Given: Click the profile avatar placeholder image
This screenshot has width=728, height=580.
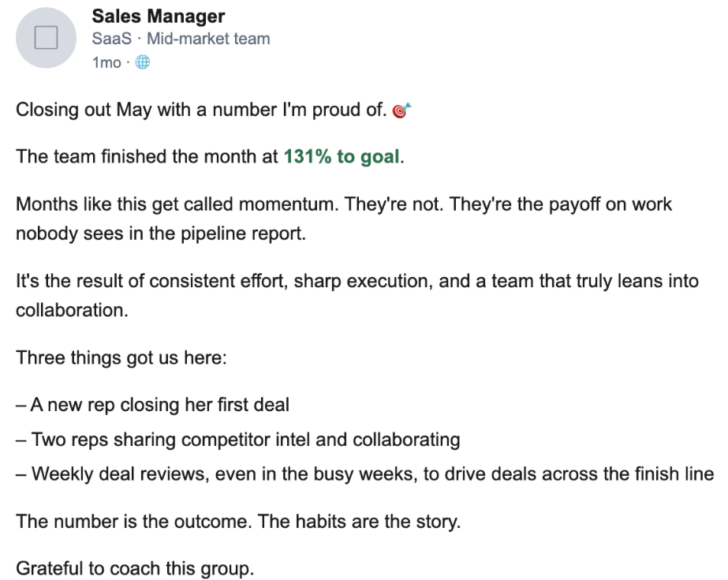Looking at the screenshot, I should [x=46, y=38].
